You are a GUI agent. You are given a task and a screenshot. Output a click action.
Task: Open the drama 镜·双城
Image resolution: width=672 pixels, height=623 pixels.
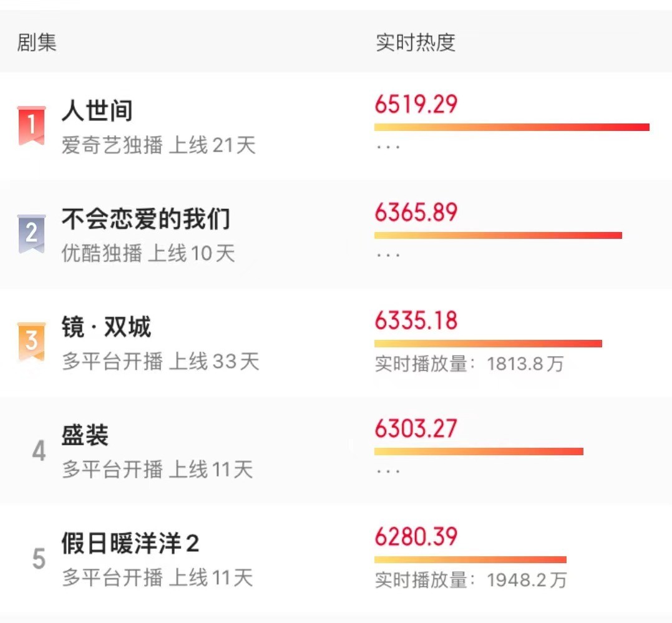[106, 327]
